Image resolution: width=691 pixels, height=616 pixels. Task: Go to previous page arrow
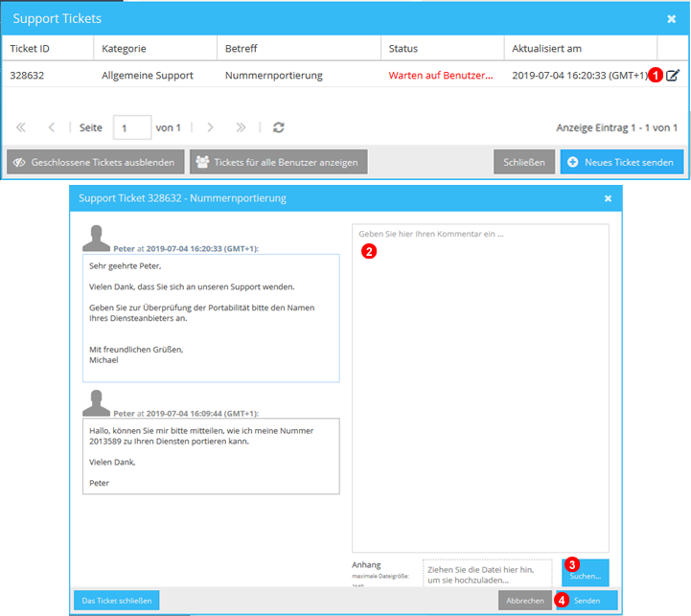(52, 126)
